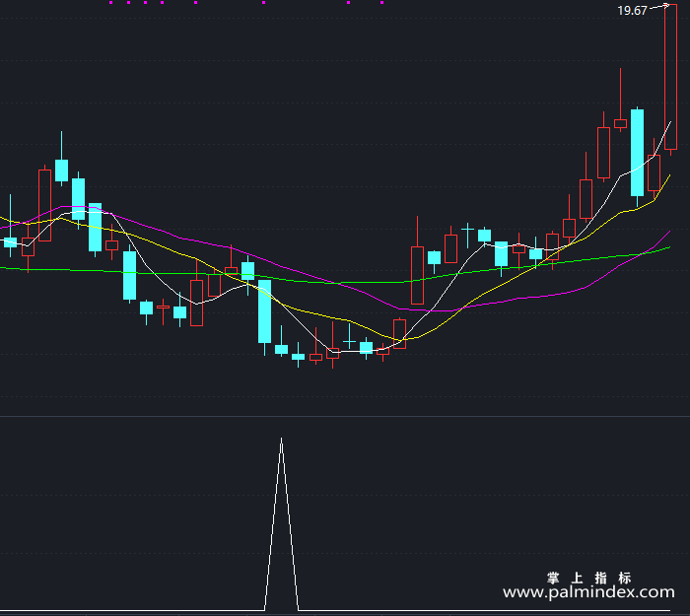690x616 pixels.
Task: Click the peak of the lower indicator spike
Action: click(x=282, y=439)
